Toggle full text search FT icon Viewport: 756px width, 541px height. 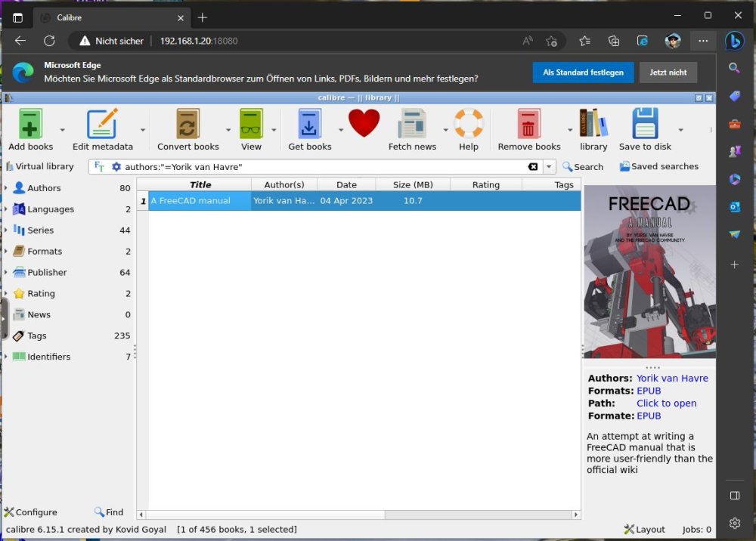pos(99,167)
